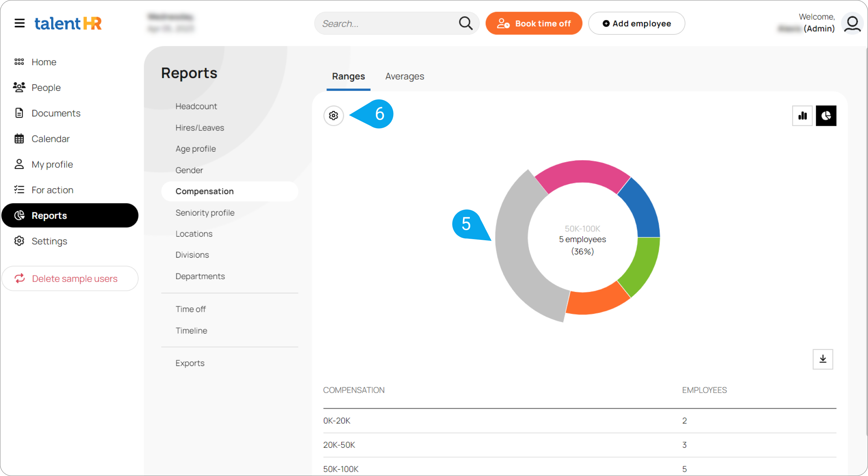Open the Time off report
Viewport: 868px width, 476px height.
coord(191,309)
